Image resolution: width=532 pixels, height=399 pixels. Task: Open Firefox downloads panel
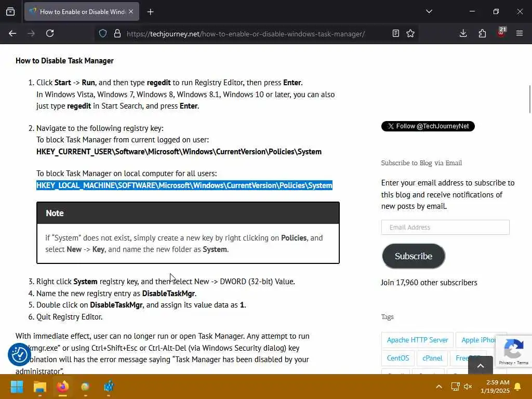463,33
